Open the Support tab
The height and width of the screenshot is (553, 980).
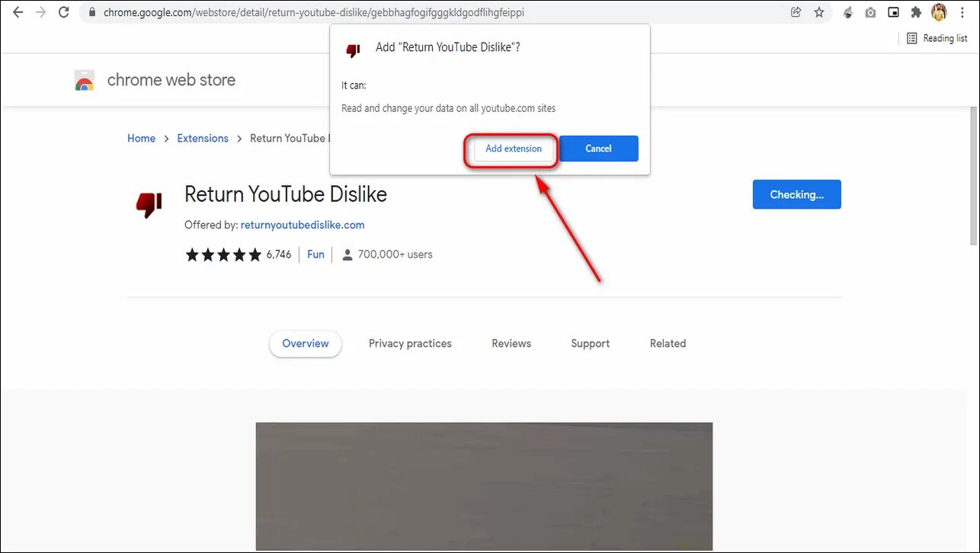tap(591, 344)
